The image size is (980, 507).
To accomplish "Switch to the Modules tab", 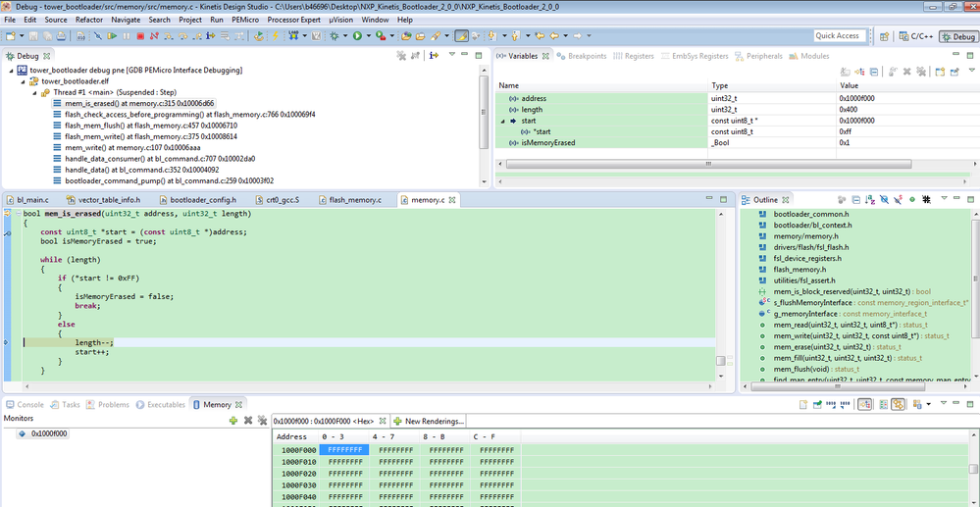I will click(808, 56).
